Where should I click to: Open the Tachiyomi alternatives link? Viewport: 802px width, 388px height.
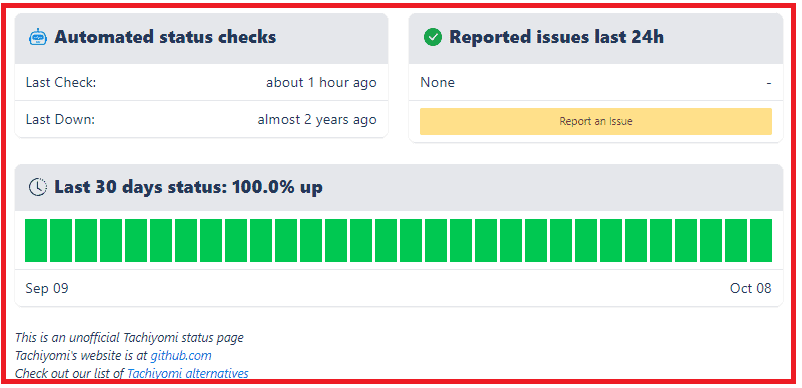coord(188,373)
